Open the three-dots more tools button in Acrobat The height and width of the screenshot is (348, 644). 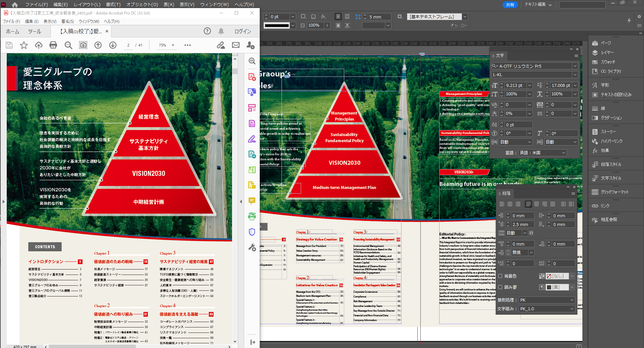click(x=188, y=45)
